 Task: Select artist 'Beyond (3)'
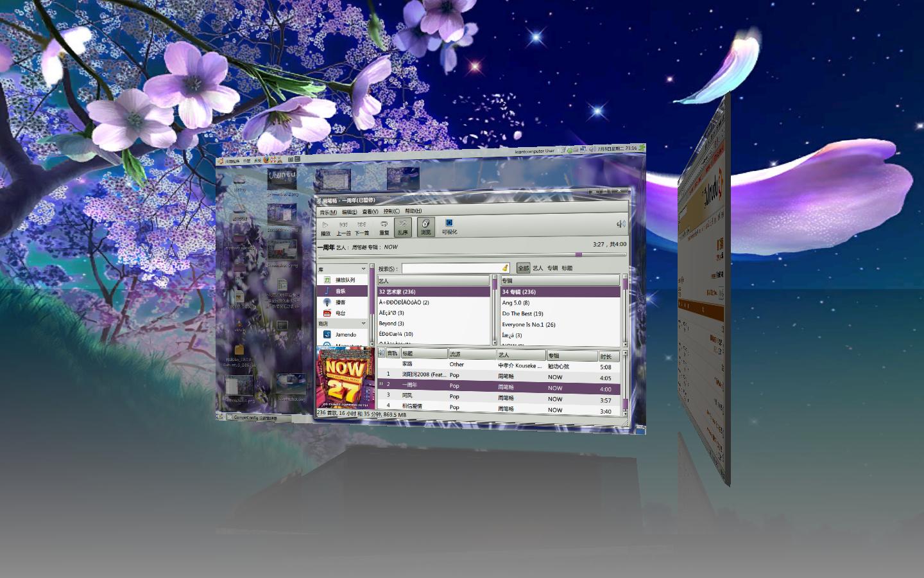[x=433, y=323]
